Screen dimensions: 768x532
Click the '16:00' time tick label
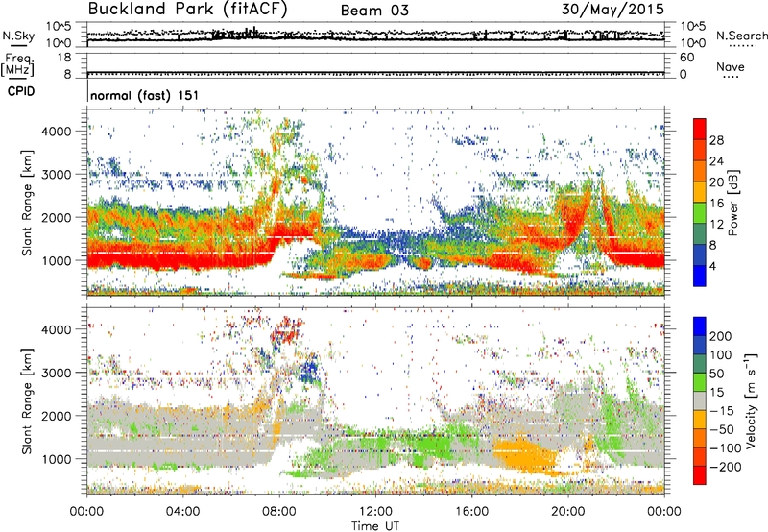click(471, 512)
